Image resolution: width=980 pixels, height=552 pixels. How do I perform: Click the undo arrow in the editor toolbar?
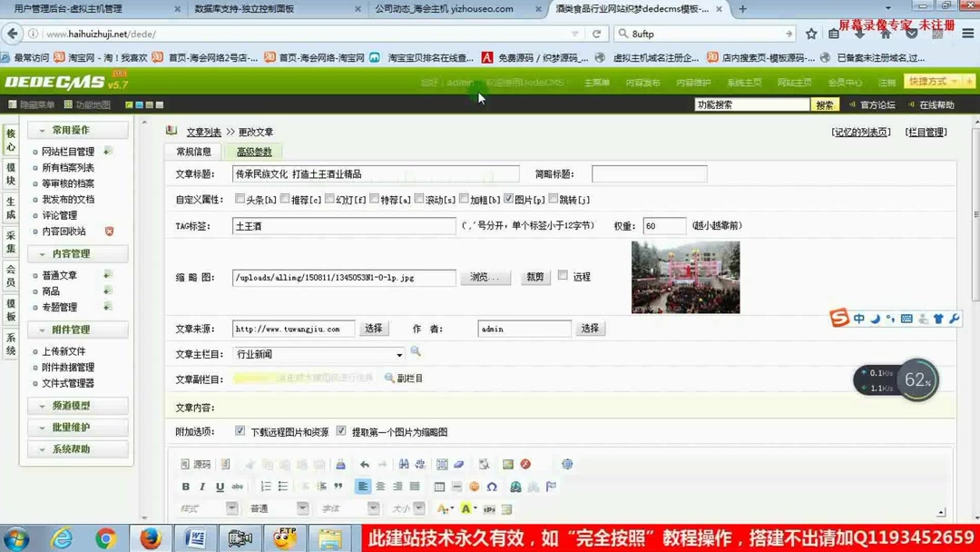(x=366, y=465)
